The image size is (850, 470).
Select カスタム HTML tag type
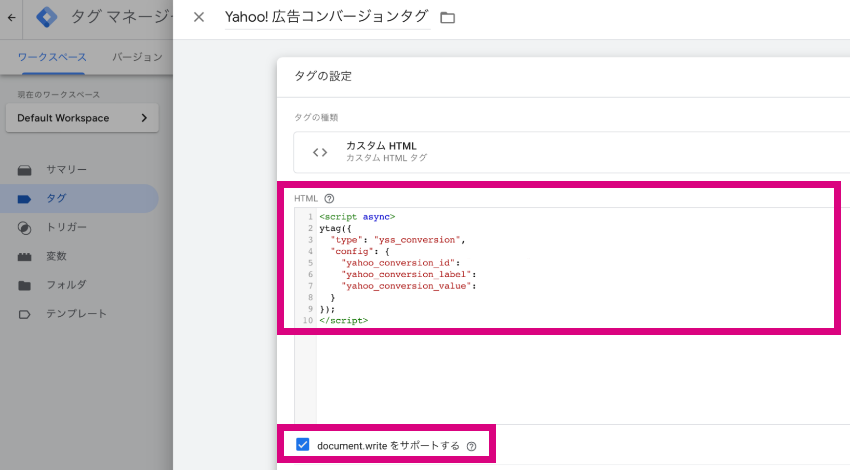571,152
